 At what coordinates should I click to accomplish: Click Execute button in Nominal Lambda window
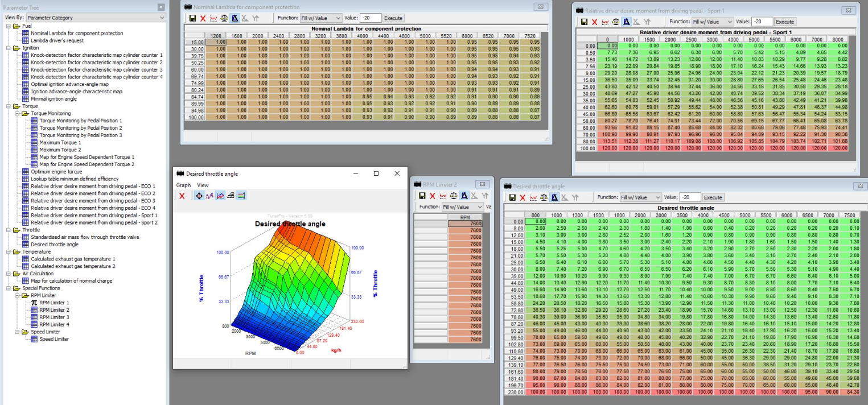(x=394, y=18)
